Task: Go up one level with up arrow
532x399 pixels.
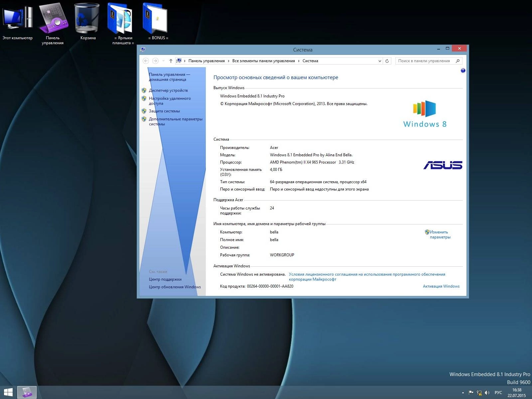Action: click(x=171, y=61)
